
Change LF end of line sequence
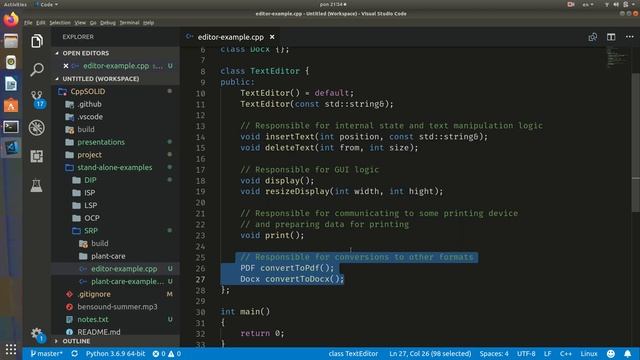548,353
